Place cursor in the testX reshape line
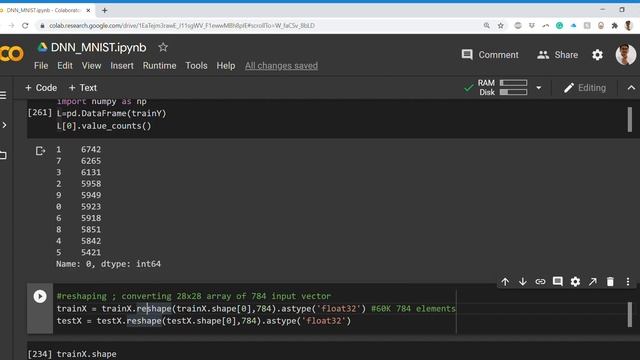This screenshot has height=360, width=640. pyautogui.click(x=204, y=321)
